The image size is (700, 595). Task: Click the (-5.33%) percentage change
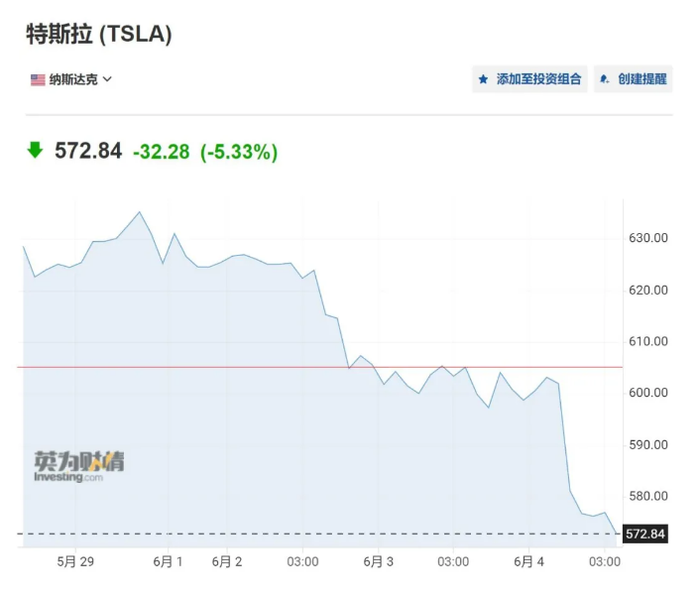coord(239,152)
